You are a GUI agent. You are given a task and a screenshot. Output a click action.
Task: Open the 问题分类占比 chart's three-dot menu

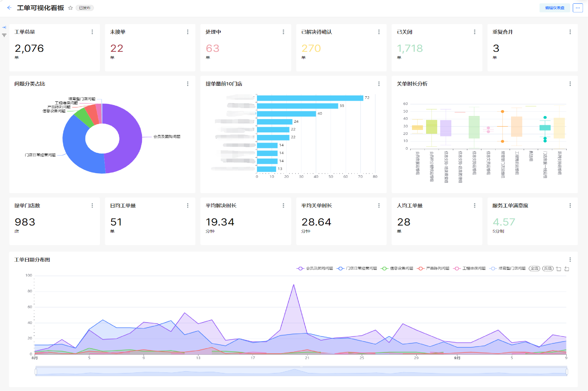pyautogui.click(x=188, y=84)
